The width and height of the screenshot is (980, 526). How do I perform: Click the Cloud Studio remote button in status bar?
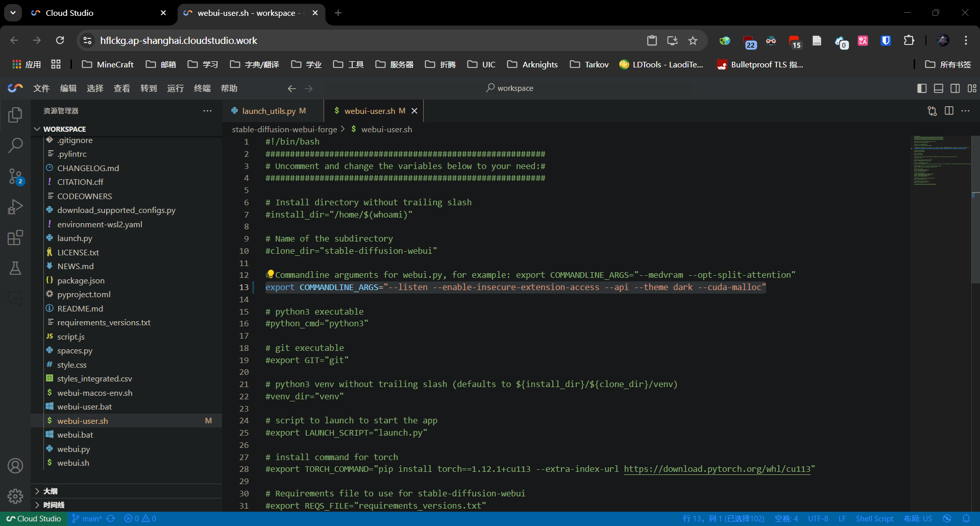click(34, 518)
